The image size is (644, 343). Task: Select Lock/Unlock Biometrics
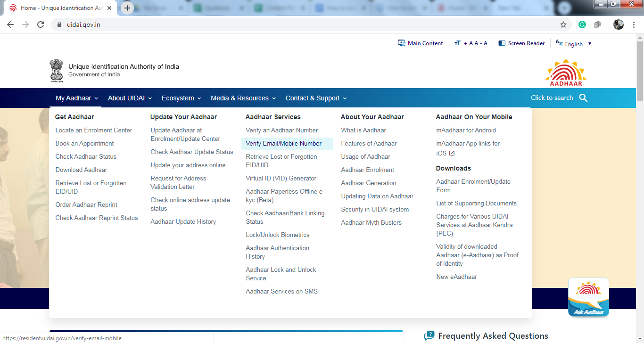tap(278, 235)
